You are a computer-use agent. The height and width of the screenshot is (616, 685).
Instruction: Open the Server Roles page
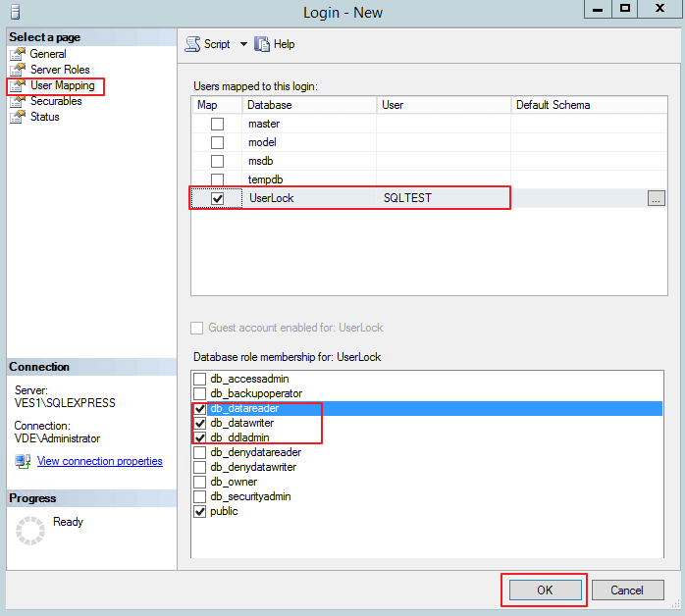coord(60,70)
